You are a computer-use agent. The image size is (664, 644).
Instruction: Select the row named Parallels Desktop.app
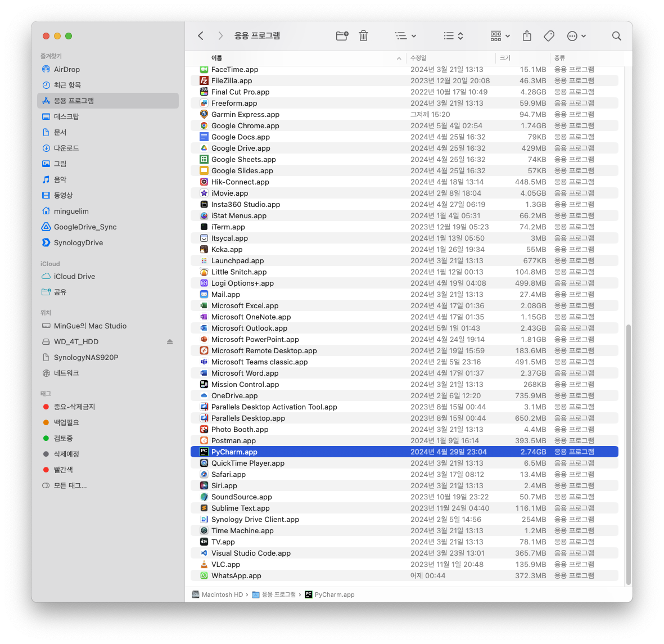pyautogui.click(x=404, y=418)
